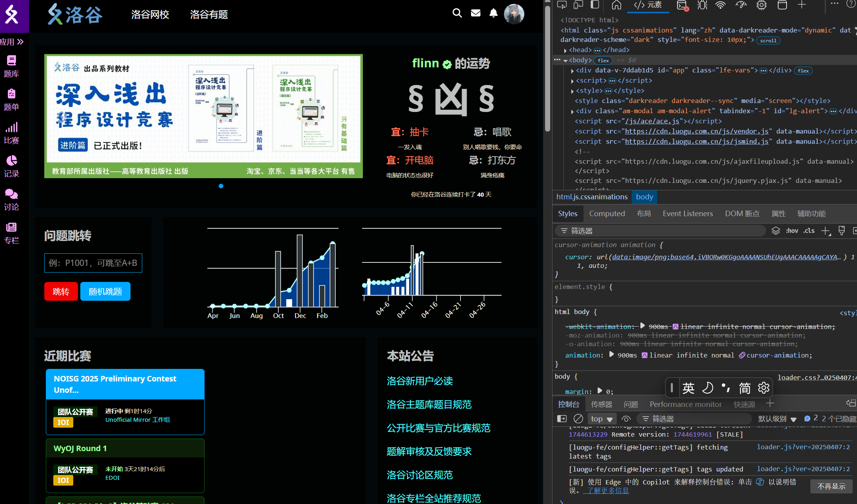
Task: Open the DevTools Sources bug icon
Action: pos(702,5)
